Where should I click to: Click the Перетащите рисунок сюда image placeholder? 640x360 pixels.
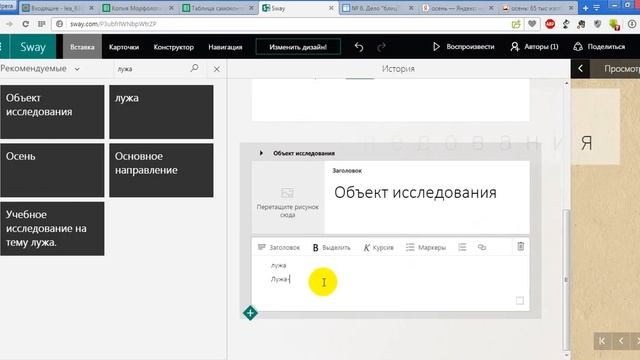coord(288,198)
